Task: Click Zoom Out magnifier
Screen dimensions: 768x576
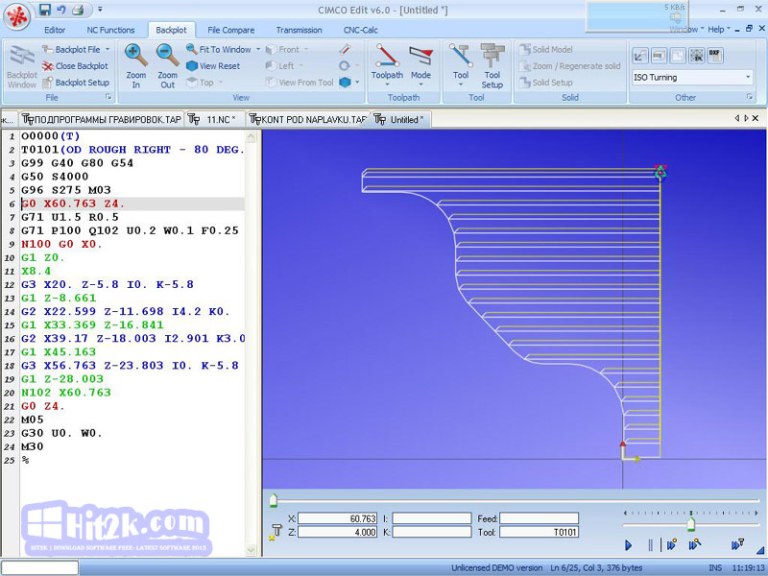Action: point(168,66)
